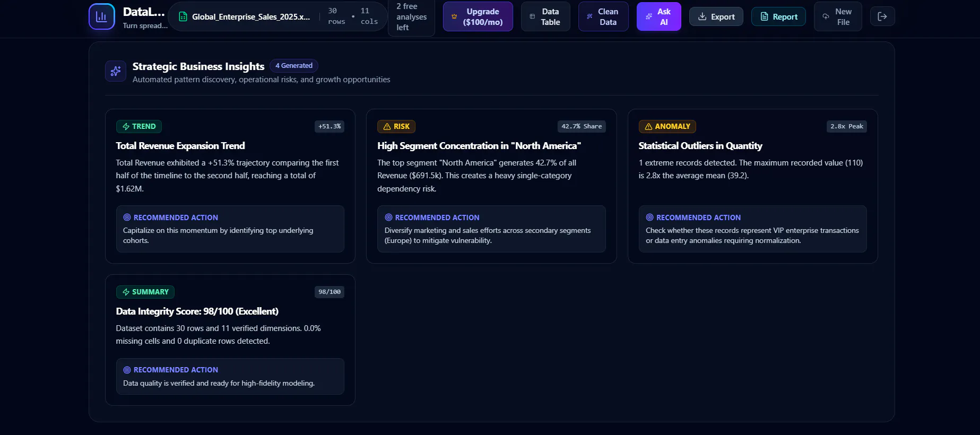This screenshot has width=980, height=435.
Task: Click the sparkle icon on Ask AI
Action: click(x=648, y=16)
